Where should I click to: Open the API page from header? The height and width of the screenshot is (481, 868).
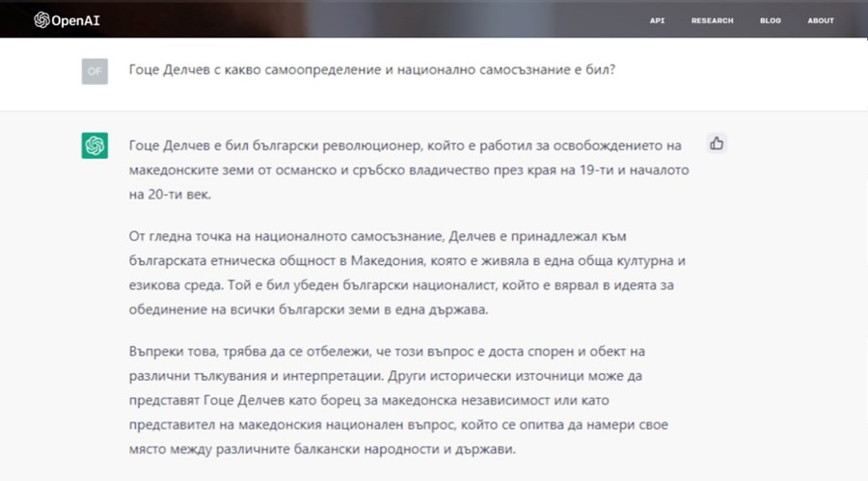657,20
